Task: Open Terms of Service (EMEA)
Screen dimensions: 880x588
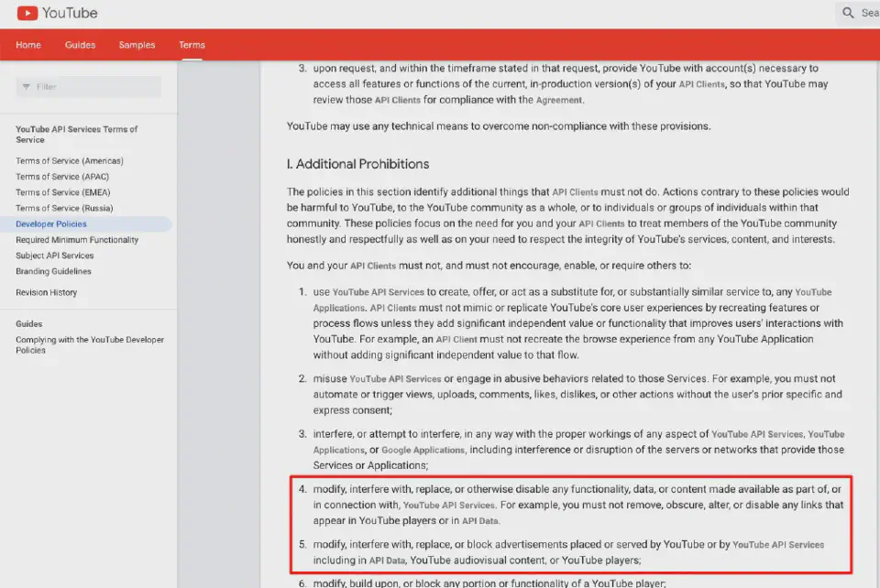Action: point(63,192)
